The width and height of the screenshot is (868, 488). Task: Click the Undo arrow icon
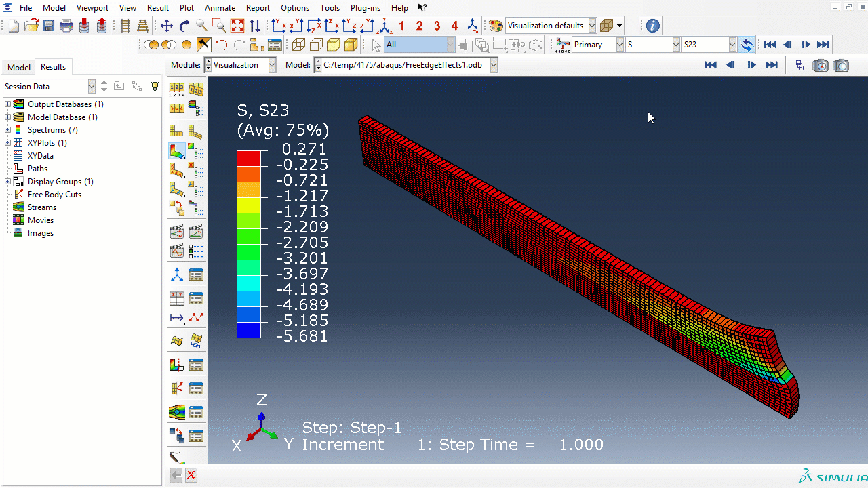(x=222, y=45)
